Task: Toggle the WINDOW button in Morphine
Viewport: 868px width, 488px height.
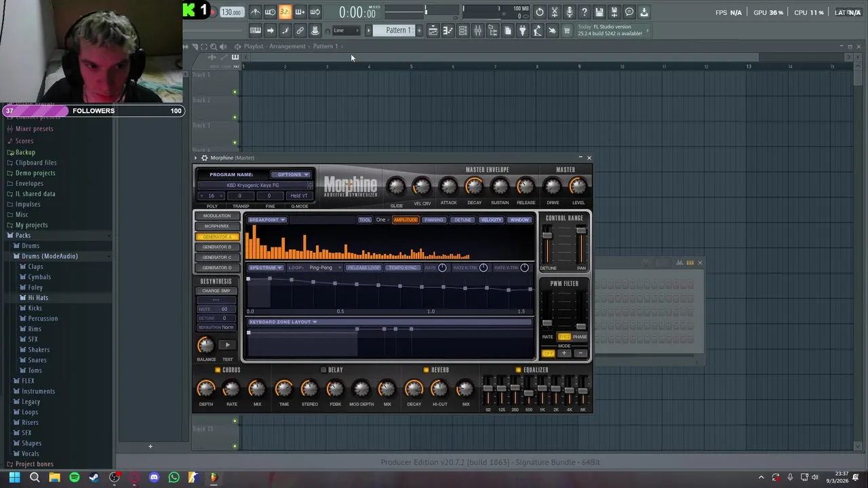Action: (x=519, y=220)
